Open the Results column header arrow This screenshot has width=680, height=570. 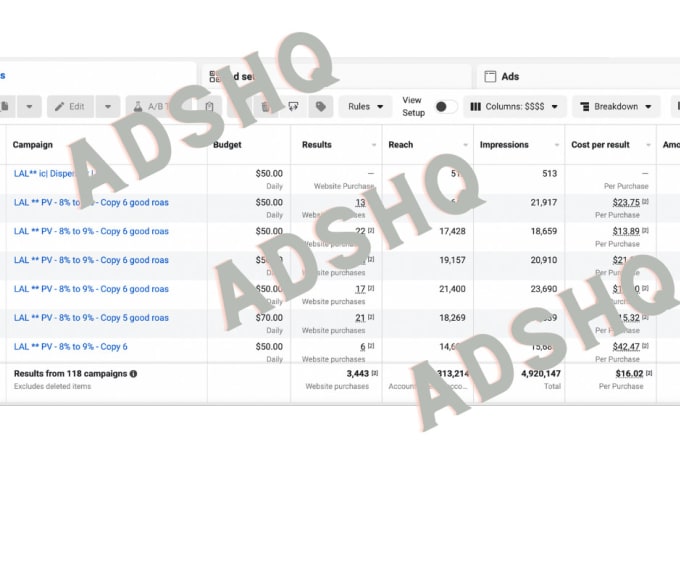pos(374,145)
